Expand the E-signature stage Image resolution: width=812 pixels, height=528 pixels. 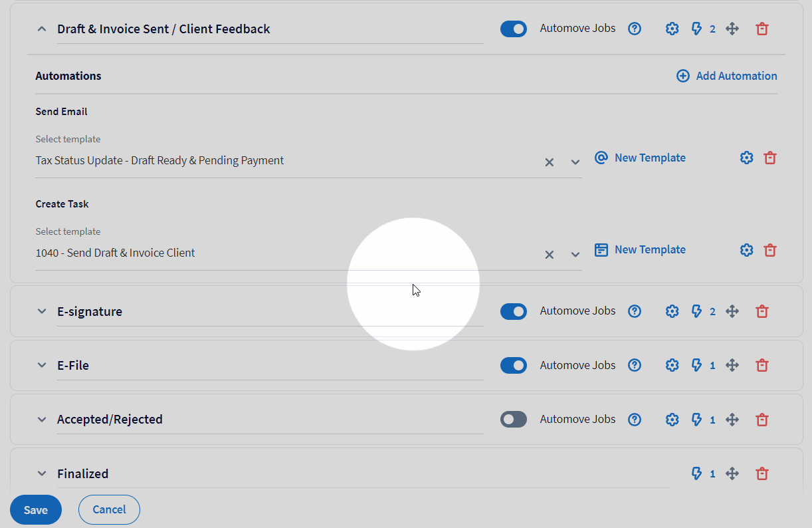(x=41, y=311)
